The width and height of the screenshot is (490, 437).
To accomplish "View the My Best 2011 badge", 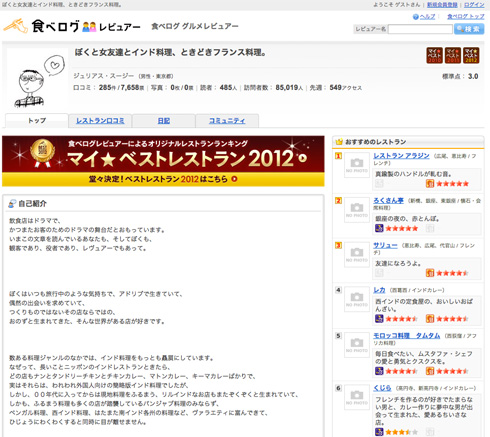I will click(x=453, y=55).
